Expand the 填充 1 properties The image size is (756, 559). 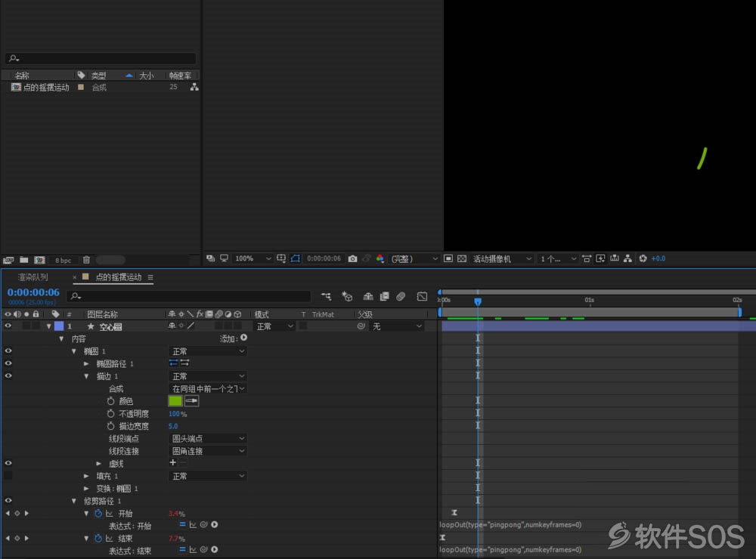point(86,476)
